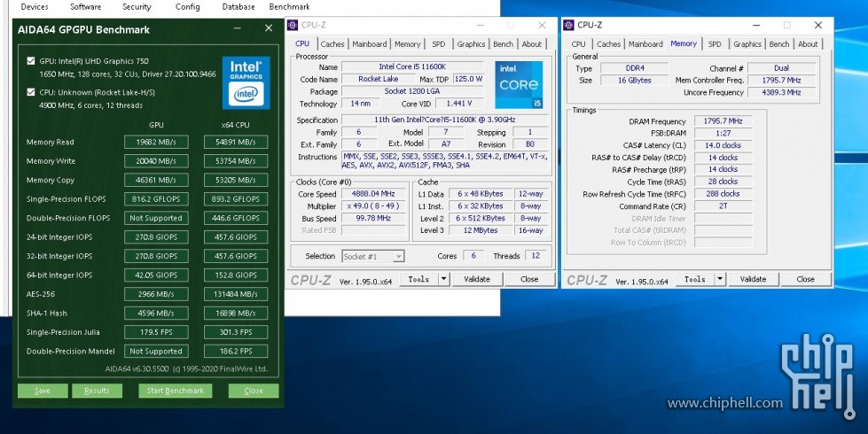The height and width of the screenshot is (434, 868).
Task: Switch to Graphics tab in right CPU-Z window
Action: (x=747, y=44)
